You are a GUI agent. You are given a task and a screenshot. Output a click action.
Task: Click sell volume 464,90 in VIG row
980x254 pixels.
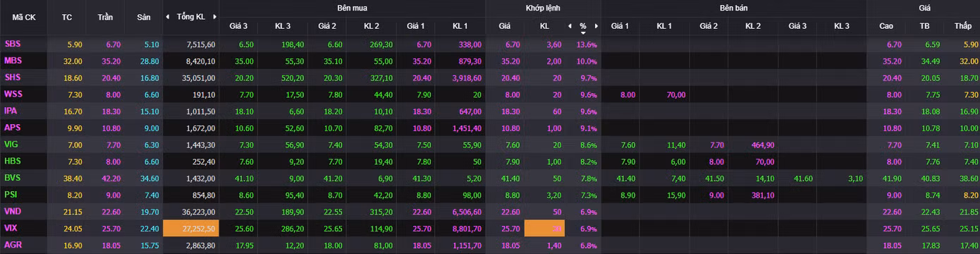coord(763,145)
